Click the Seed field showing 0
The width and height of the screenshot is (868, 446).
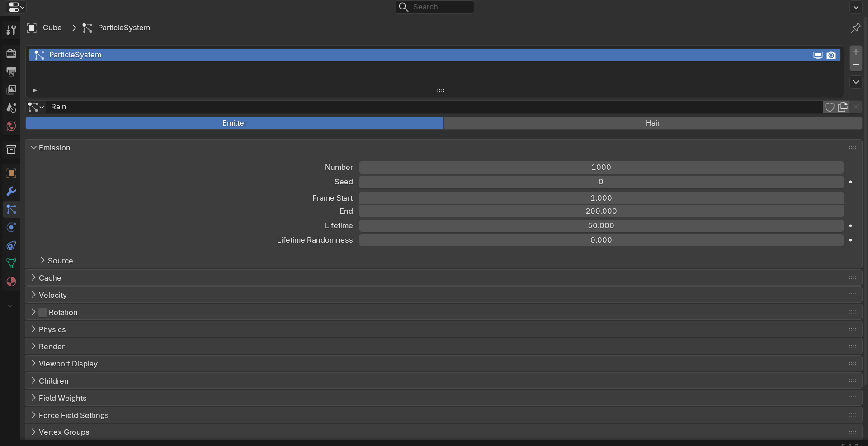pyautogui.click(x=601, y=182)
